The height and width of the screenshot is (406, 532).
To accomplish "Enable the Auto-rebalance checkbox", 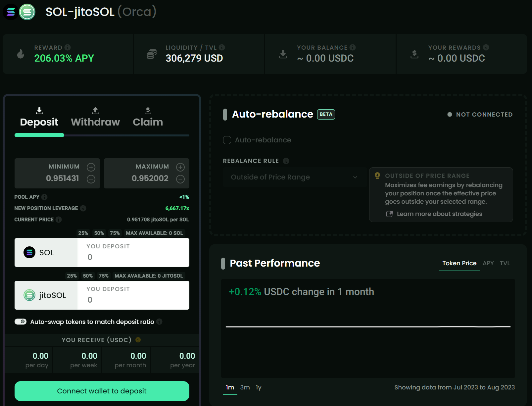I will (x=227, y=140).
